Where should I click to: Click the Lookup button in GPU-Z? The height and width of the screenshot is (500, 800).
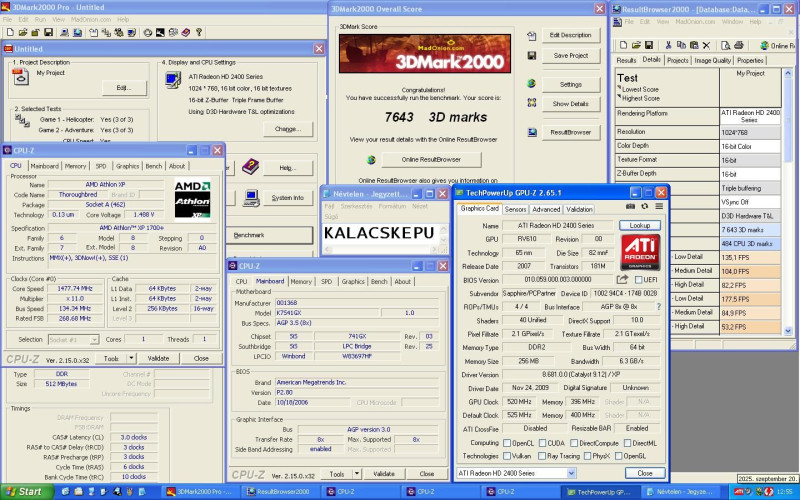click(x=640, y=225)
